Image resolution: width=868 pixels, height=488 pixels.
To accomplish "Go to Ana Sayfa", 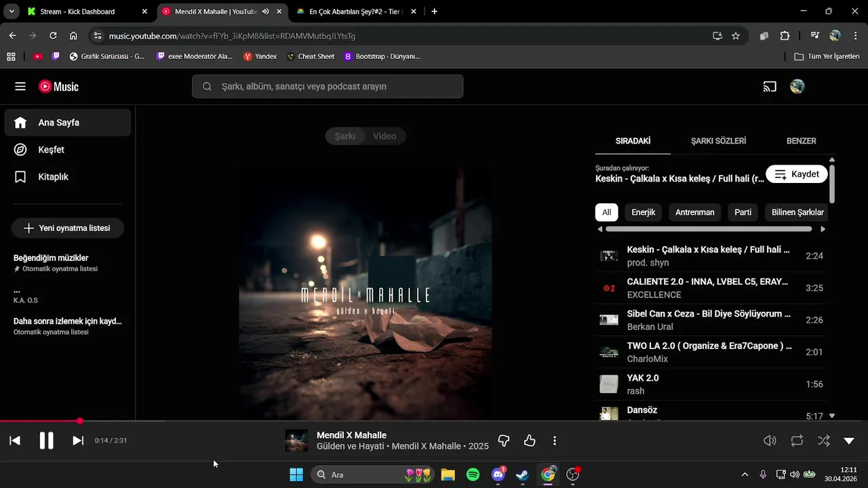I will (68, 123).
